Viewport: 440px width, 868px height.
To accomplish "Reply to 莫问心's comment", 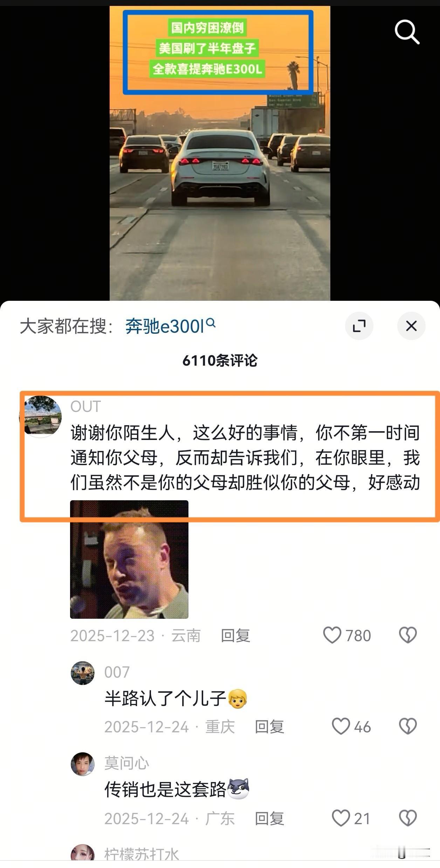I will (x=269, y=819).
